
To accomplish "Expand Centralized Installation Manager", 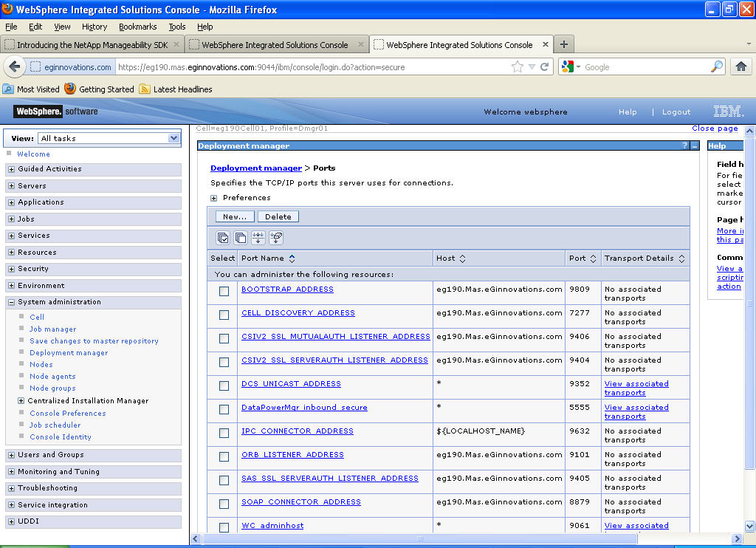I will click(21, 401).
